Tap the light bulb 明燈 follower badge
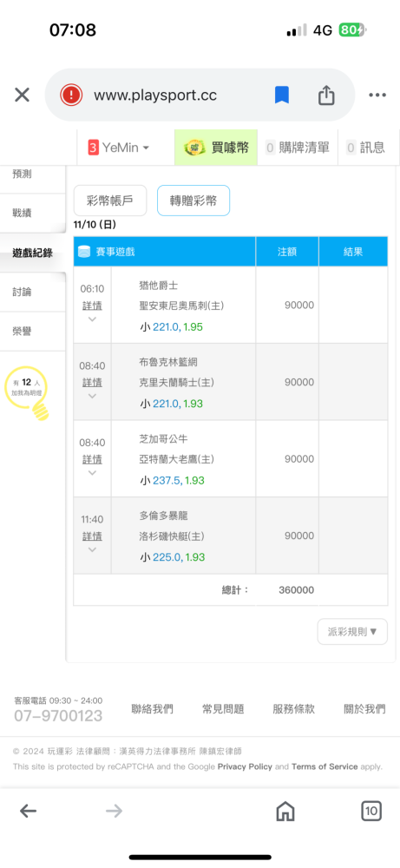The image size is (400, 868). point(28,392)
